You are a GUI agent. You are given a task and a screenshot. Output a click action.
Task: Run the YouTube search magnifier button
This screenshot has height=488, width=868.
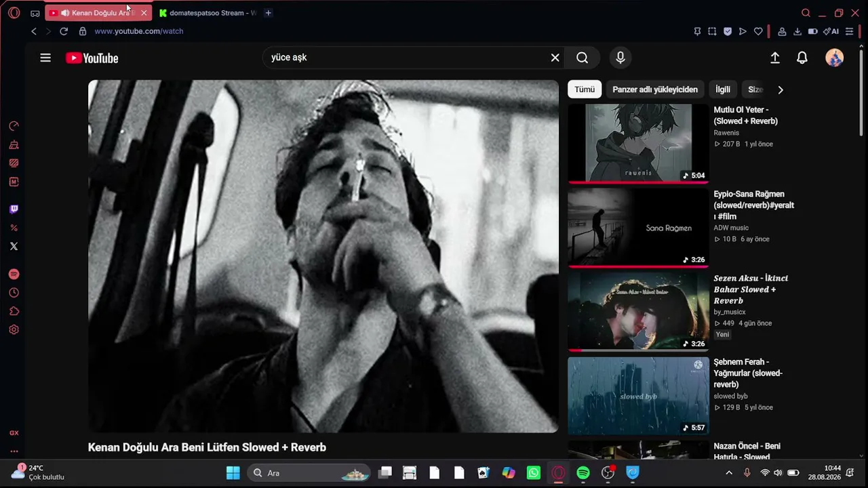[x=583, y=58]
